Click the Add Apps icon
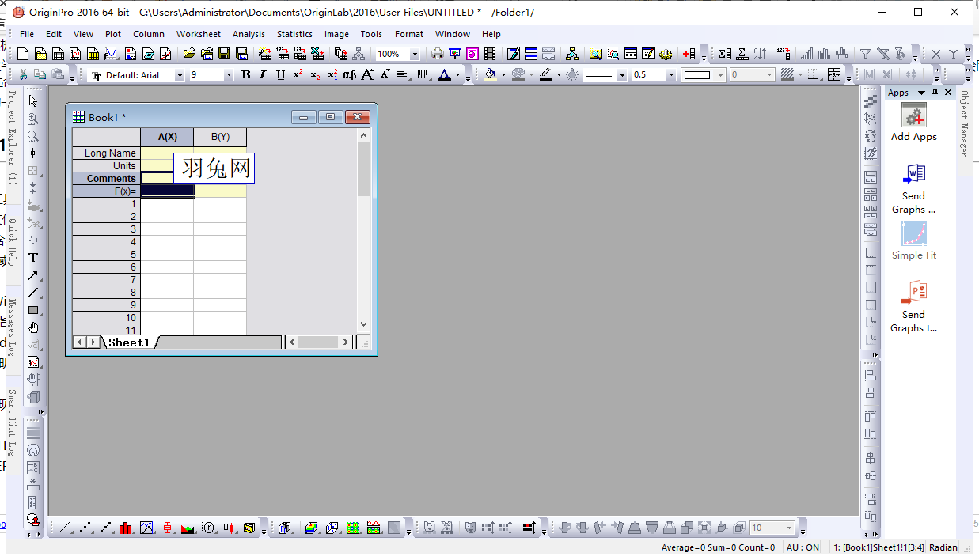The width and height of the screenshot is (979, 560). (913, 123)
